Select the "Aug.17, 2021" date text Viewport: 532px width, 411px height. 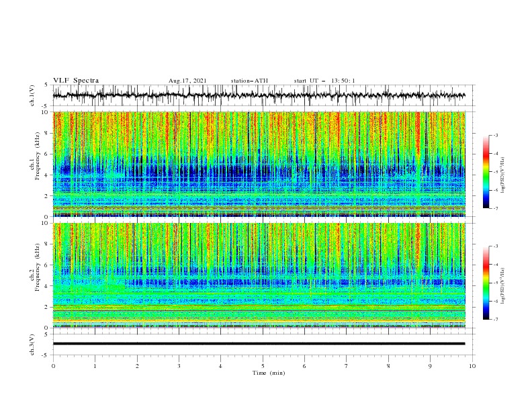[x=187, y=81]
